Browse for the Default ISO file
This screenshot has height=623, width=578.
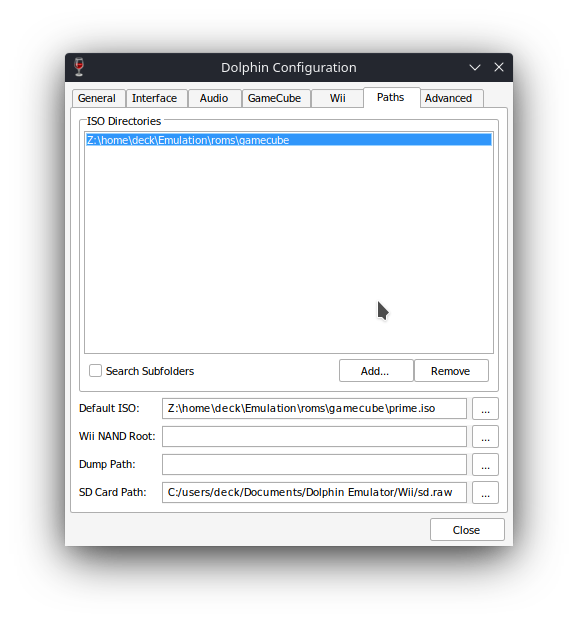coord(485,408)
